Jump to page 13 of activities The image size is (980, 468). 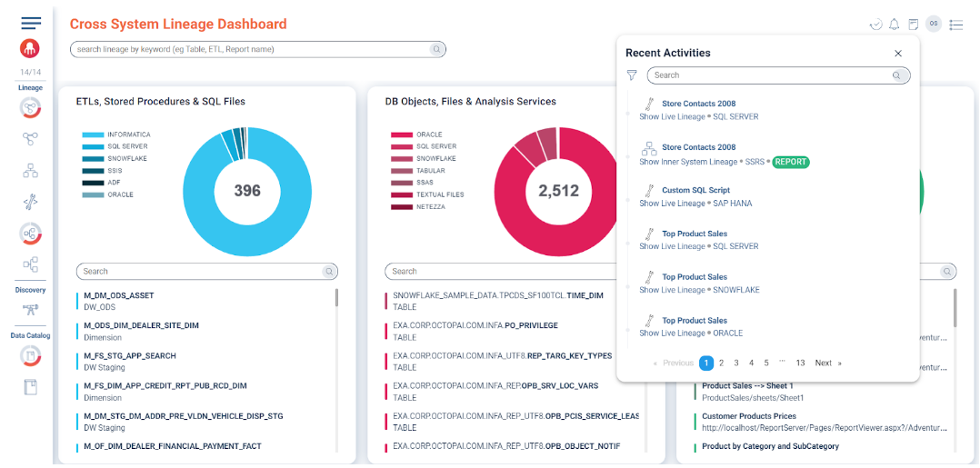800,363
